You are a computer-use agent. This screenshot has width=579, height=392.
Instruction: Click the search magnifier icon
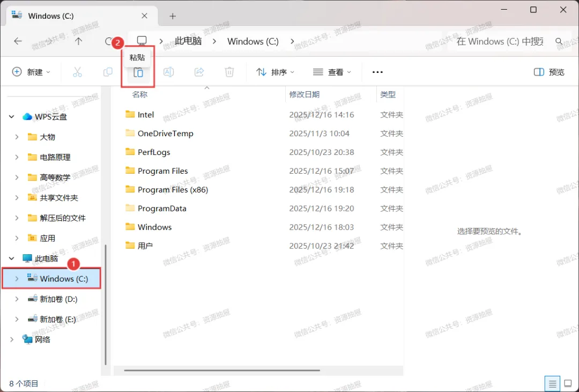[x=559, y=41]
